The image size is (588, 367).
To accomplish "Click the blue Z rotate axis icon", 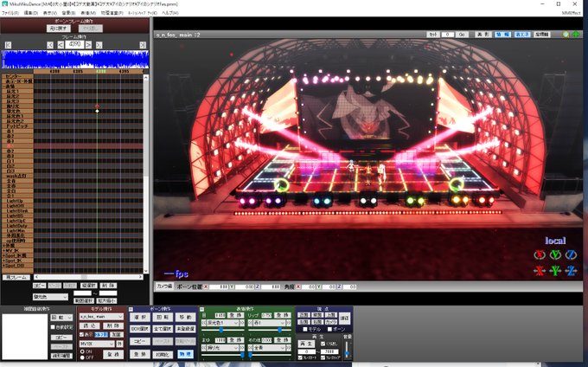I will (x=571, y=254).
